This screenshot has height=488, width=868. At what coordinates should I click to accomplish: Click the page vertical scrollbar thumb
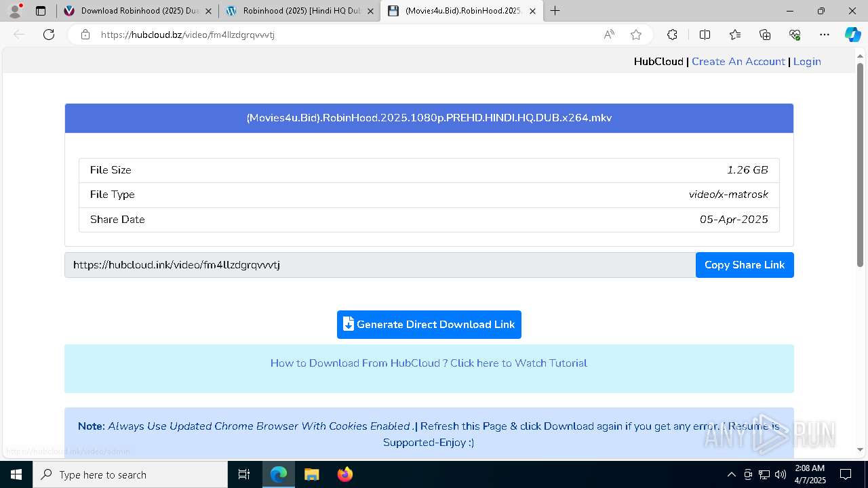[861, 165]
